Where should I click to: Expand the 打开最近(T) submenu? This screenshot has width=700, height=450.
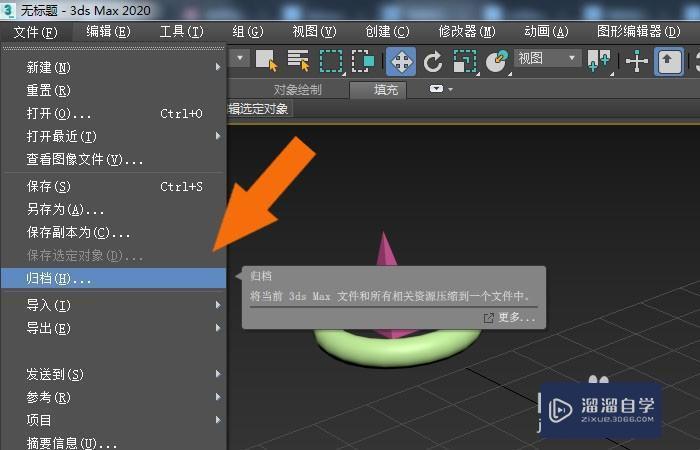(x=113, y=136)
